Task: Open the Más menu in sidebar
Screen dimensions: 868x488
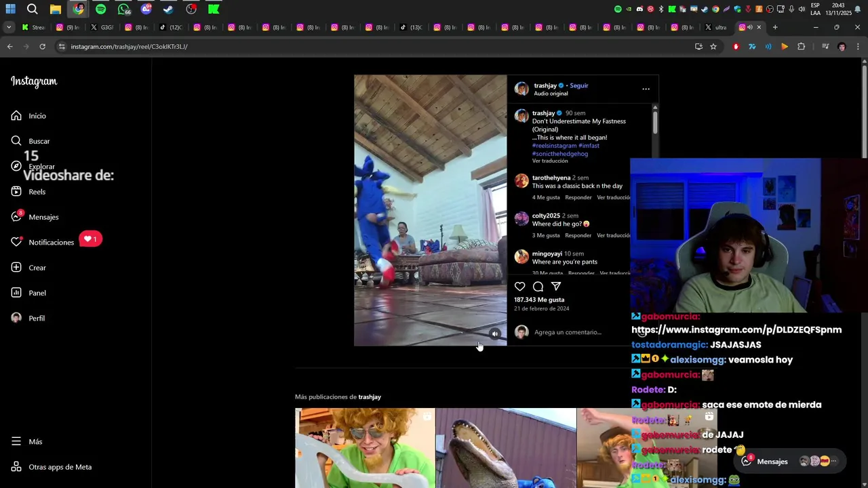Action: click(x=26, y=441)
